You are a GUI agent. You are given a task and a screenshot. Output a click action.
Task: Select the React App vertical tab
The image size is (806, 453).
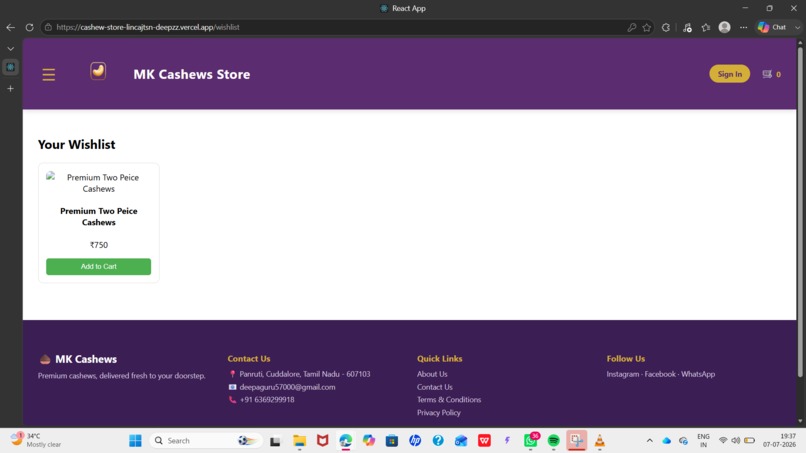pos(10,67)
